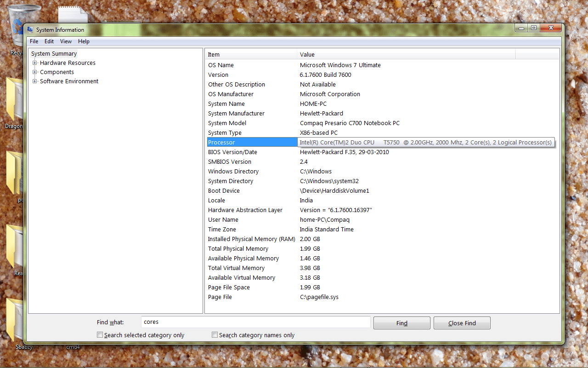Select the Dragon folder icon on desktop

(14, 99)
